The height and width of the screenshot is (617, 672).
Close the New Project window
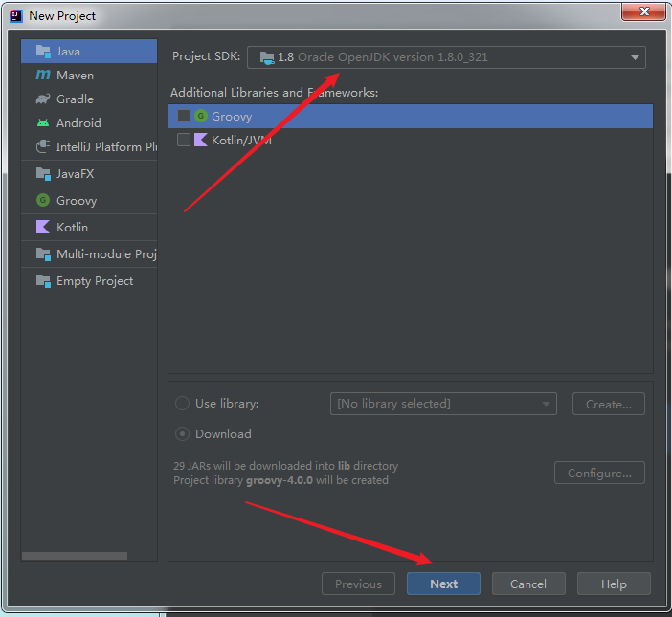pos(644,11)
